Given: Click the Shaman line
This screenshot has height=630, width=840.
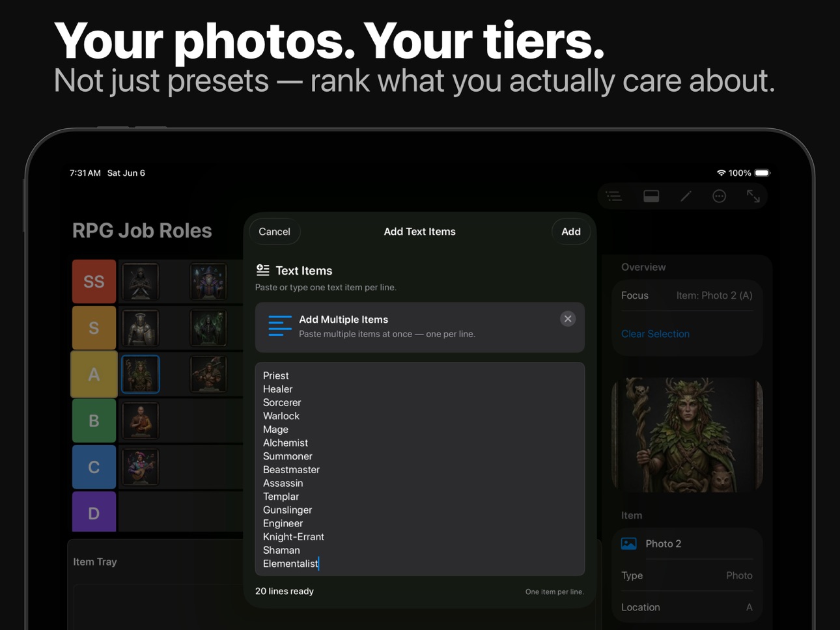Looking at the screenshot, I should 282,550.
